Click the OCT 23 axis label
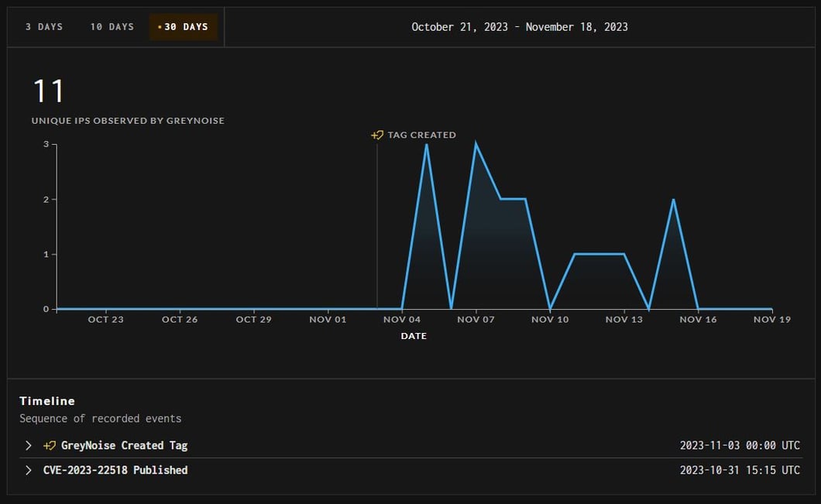The width and height of the screenshot is (821, 504). [106, 319]
